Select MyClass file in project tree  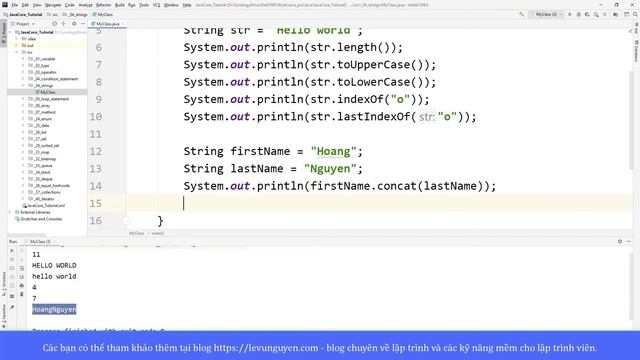coord(48,92)
